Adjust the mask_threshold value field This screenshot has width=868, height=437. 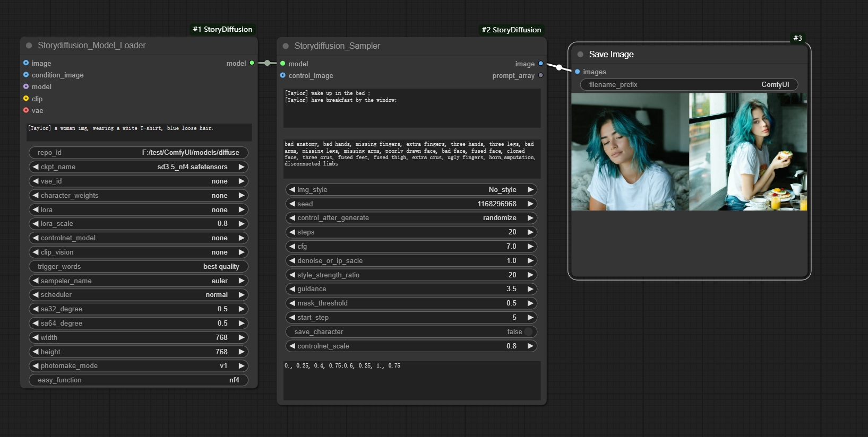(411, 303)
